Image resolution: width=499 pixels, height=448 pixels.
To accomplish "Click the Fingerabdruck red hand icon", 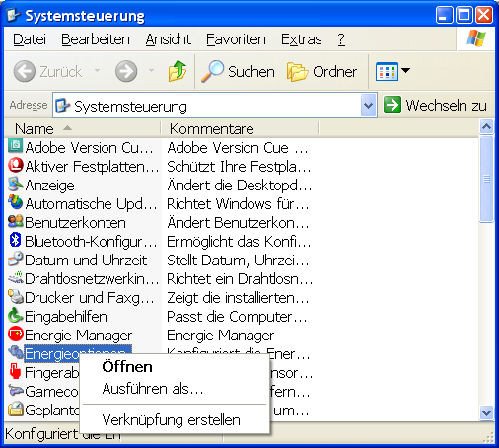I will 15,372.
